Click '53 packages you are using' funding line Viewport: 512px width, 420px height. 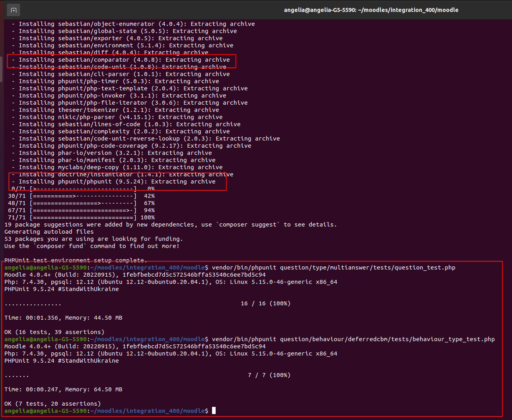coord(93,239)
